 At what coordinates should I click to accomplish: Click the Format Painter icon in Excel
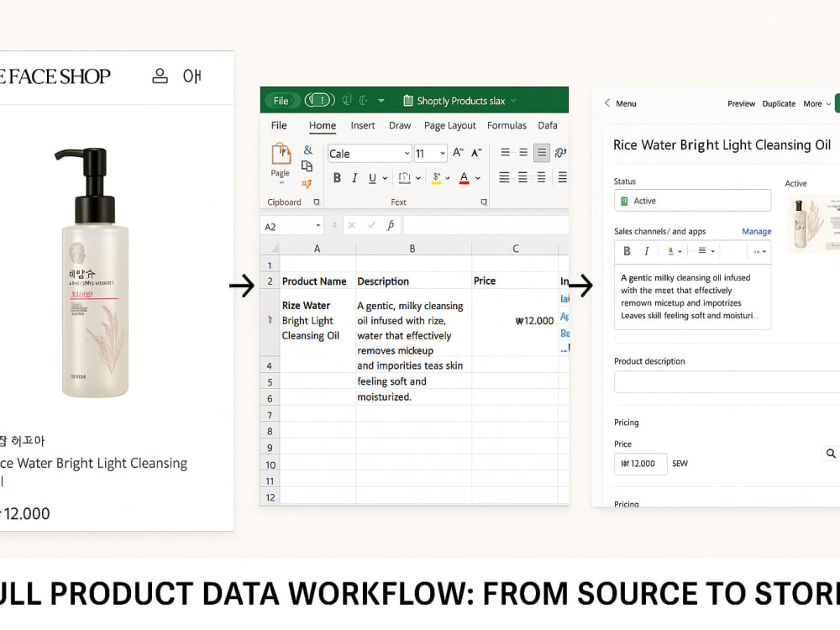pos(307,184)
